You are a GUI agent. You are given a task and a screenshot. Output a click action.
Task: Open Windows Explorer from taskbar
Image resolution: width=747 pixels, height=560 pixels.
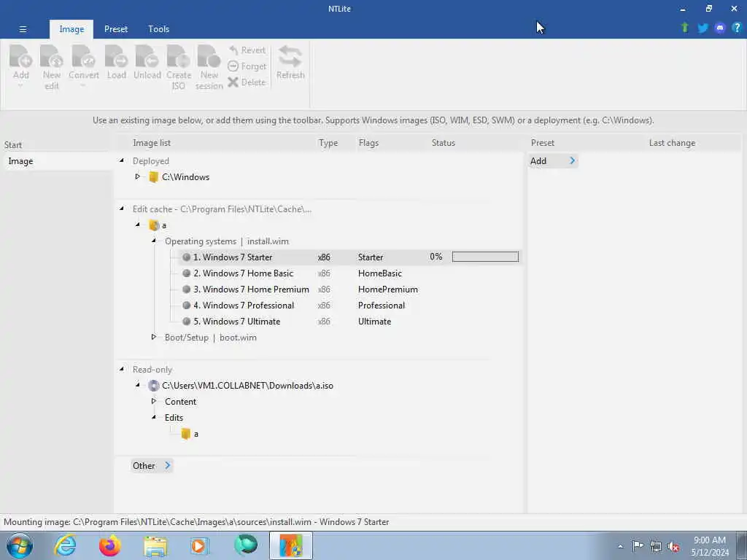155,546
